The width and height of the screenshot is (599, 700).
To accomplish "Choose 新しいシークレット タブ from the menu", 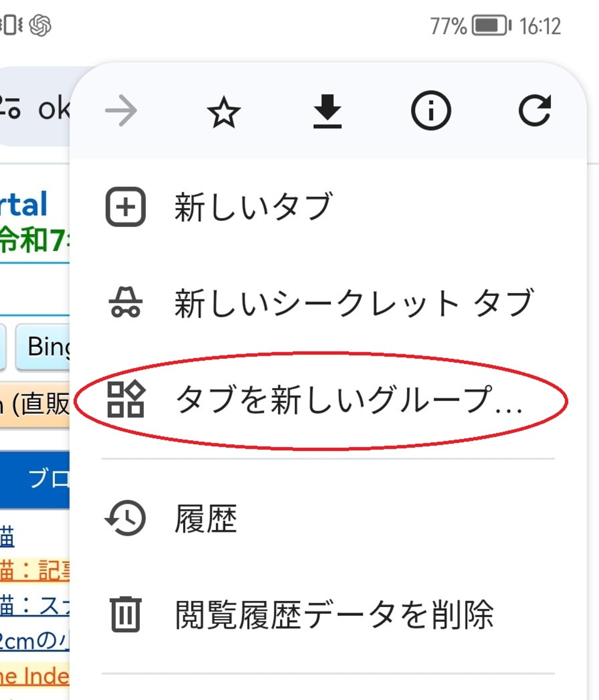I will (354, 303).
